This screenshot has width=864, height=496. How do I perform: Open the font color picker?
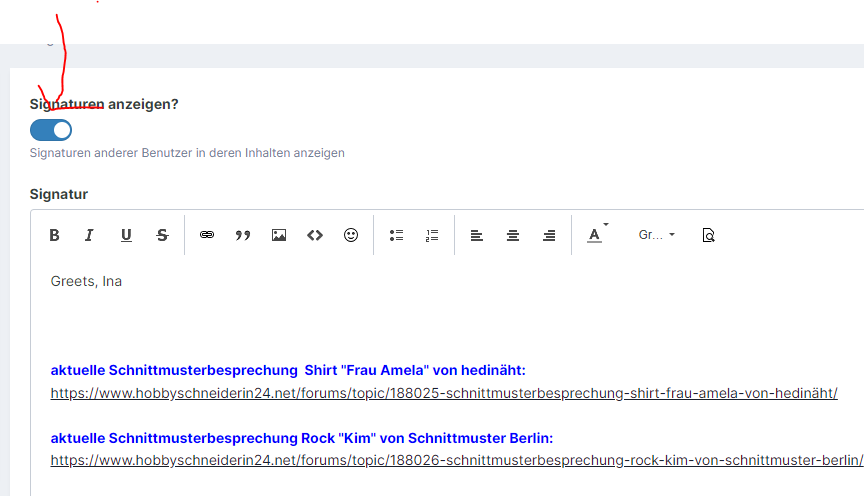[x=597, y=234]
